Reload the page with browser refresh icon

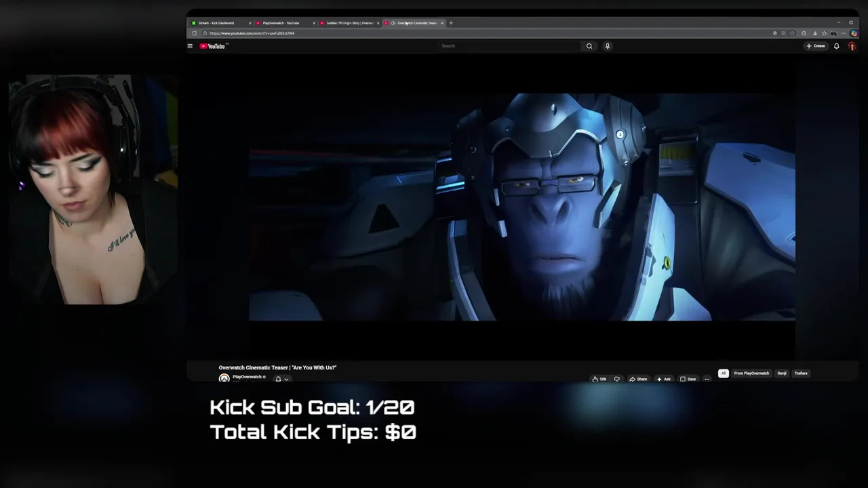[194, 33]
